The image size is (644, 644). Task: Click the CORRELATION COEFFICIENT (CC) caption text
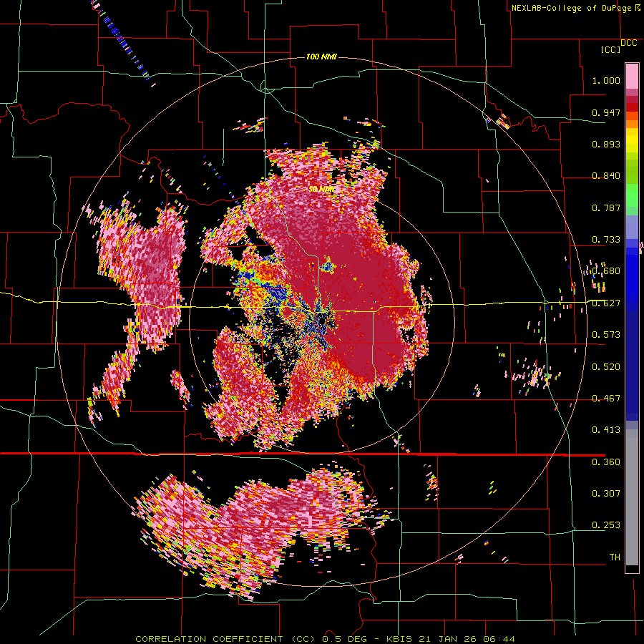click(x=225, y=639)
